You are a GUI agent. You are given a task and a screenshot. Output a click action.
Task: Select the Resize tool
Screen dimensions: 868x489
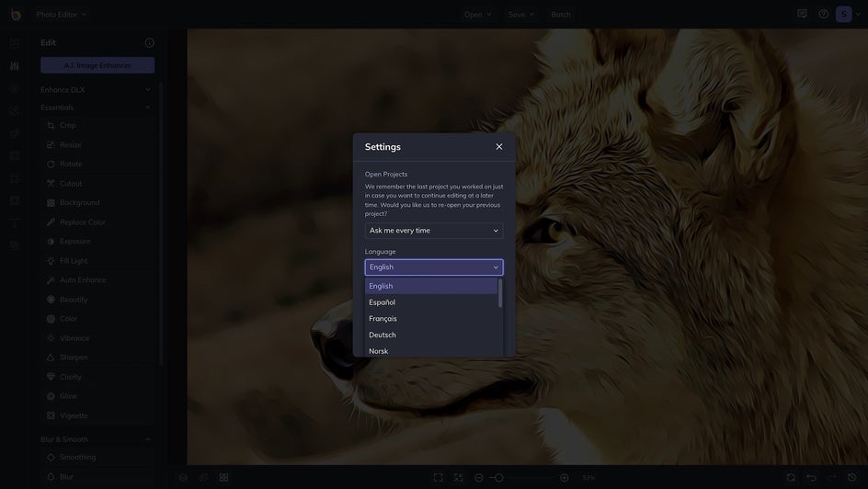pos(97,145)
